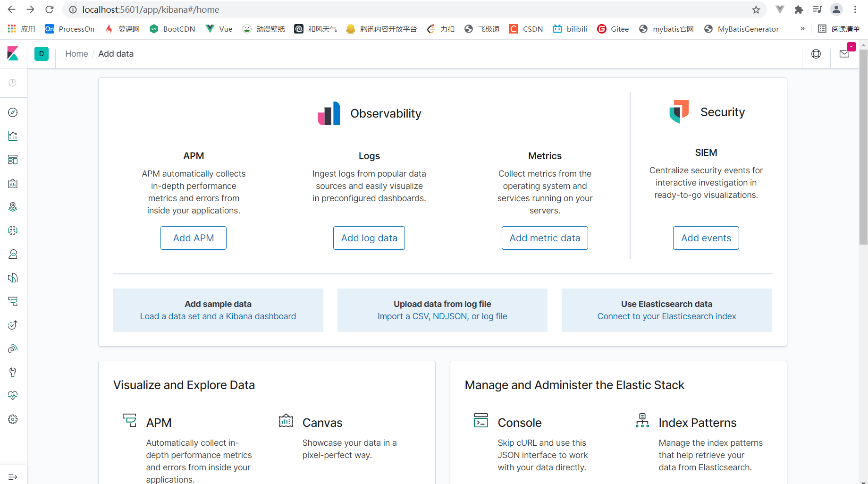
Task: Click the Index Patterns card icon
Action: pos(642,420)
